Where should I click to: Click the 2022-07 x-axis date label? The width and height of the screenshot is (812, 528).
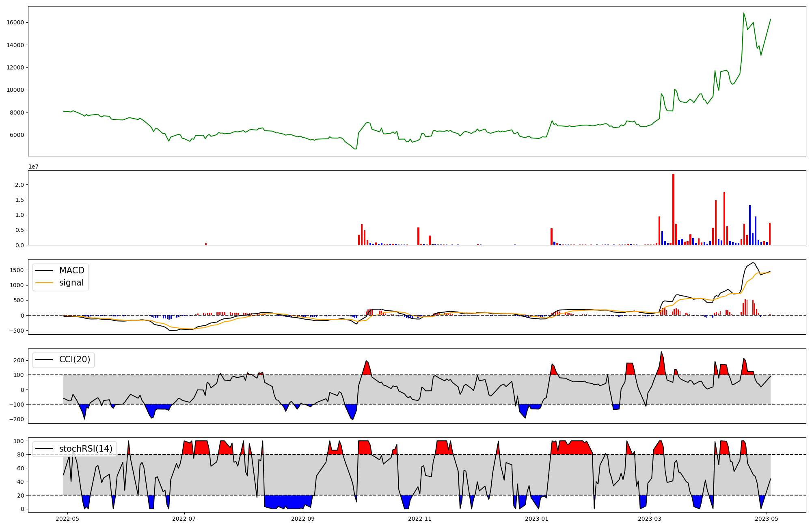pyautogui.click(x=184, y=519)
